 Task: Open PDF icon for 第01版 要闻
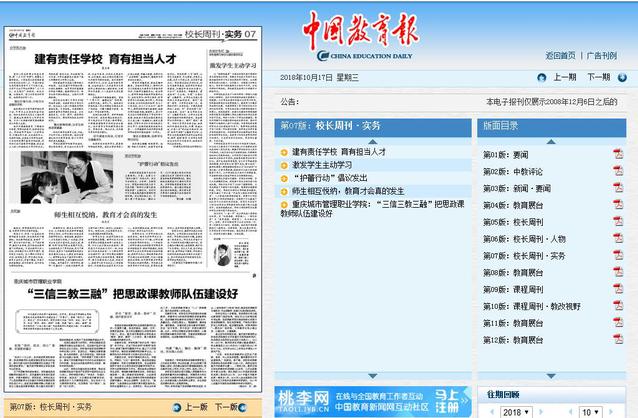618,154
